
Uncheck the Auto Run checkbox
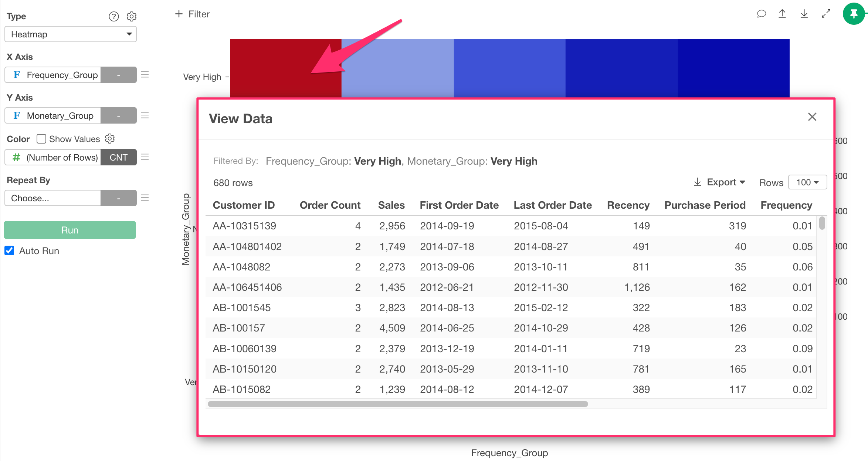click(10, 251)
